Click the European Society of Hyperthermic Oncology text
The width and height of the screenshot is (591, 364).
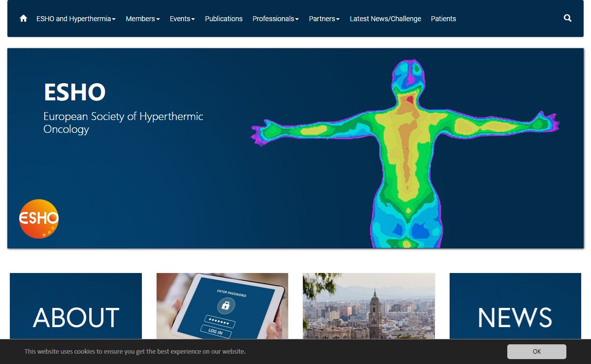[123, 123]
